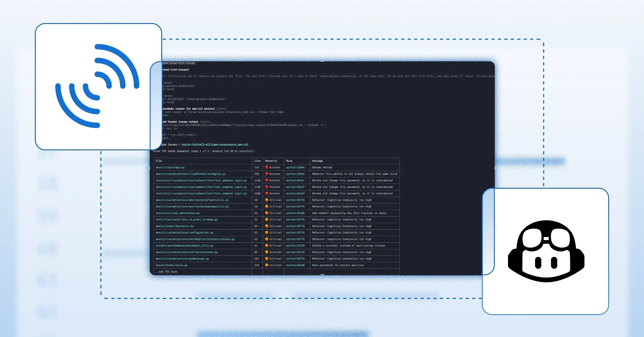Viewport: 644px width, 337px height.
Task: Click rule python:S3516 in deploy.py row
Action: (x=295, y=174)
